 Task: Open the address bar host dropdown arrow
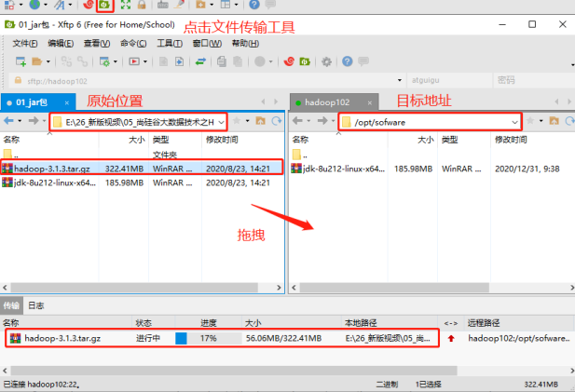pos(400,80)
